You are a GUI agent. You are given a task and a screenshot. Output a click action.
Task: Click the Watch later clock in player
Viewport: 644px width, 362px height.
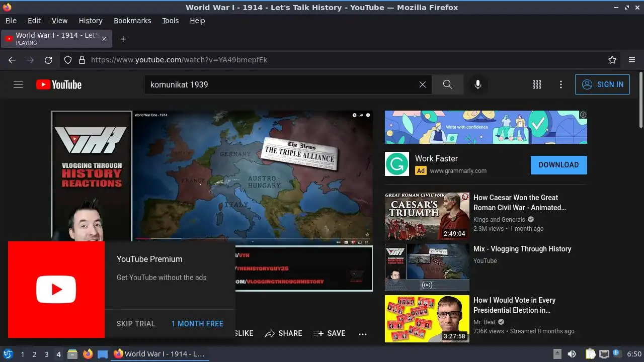354,115
